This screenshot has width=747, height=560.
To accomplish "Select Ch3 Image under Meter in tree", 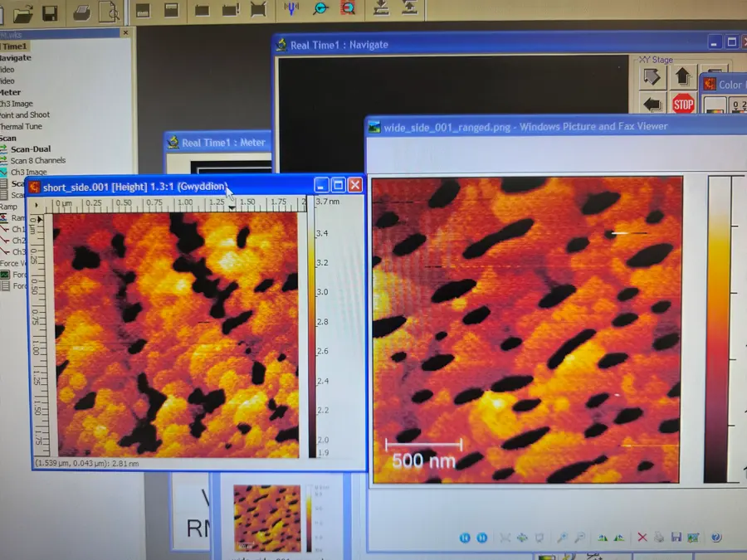I will tap(17, 104).
